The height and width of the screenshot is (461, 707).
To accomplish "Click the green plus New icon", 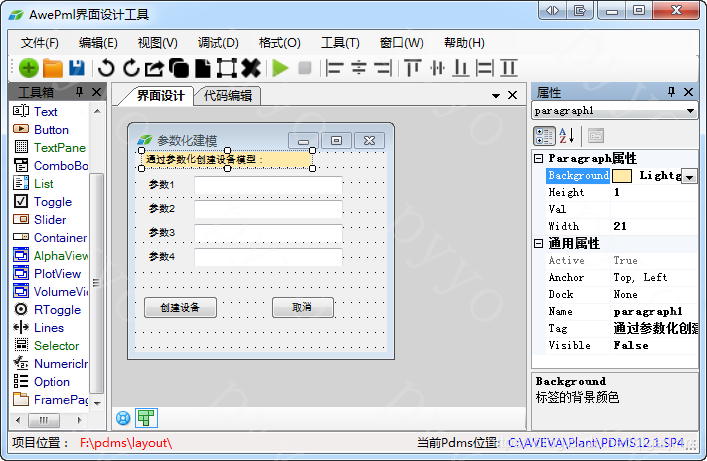I will (x=28, y=68).
